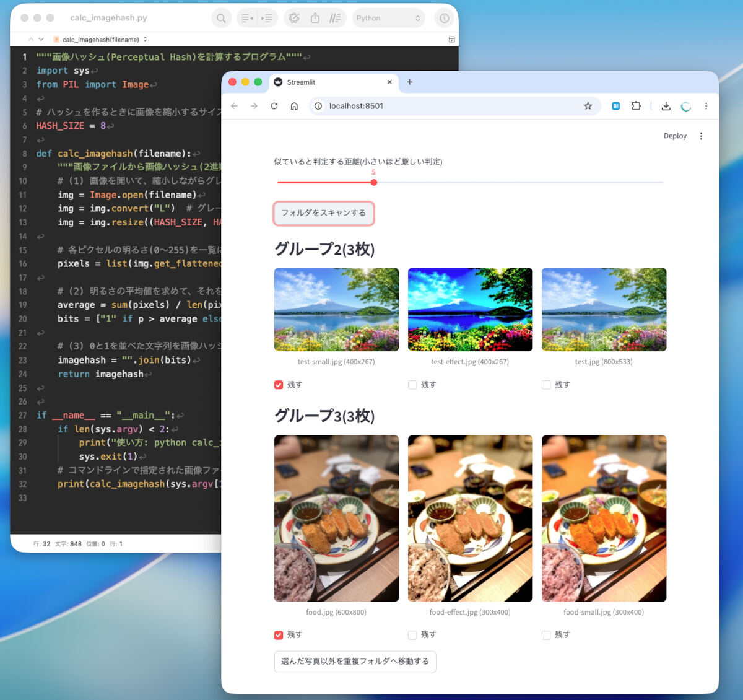Shift text left with outdent toolbar icon

tap(246, 18)
